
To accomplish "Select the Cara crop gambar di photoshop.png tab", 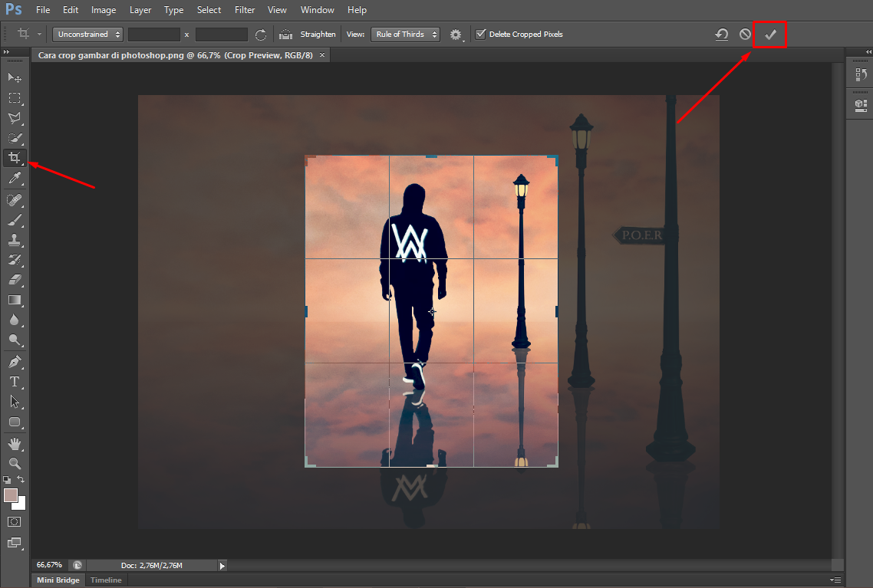I will coord(176,55).
